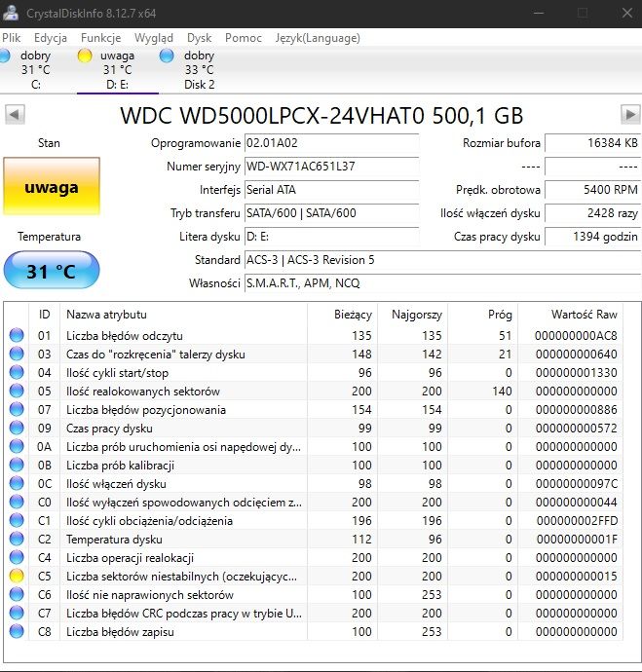Click the Standard field ACS-3 Revision 5
Image resolution: width=642 pixels, height=672 pixels.
[x=442, y=260]
